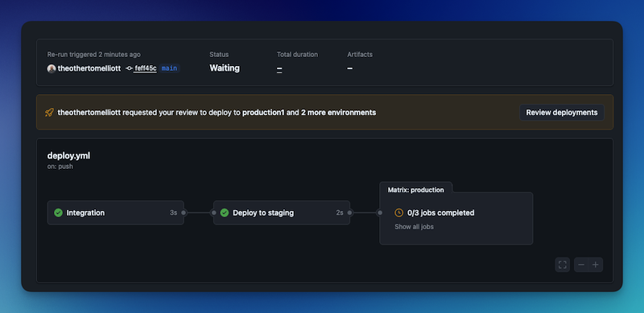This screenshot has width=644, height=313.
Task: Click Integration green success check icon
Action: click(58, 212)
